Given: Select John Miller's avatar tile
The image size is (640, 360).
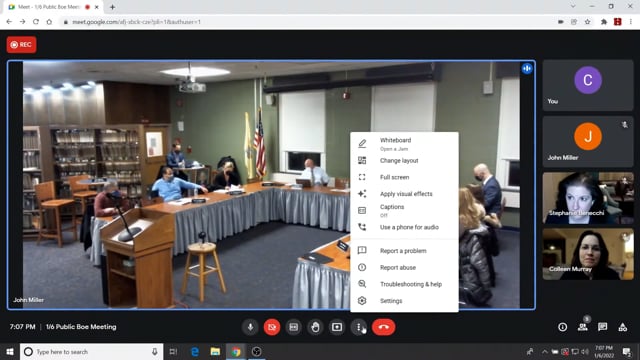Looking at the screenshot, I should 588,142.
